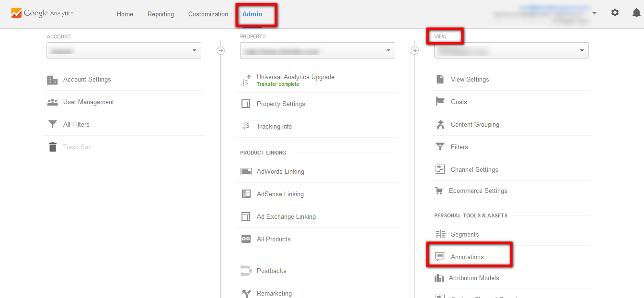
Task: Click the Trash Can icon
Action: click(x=52, y=147)
